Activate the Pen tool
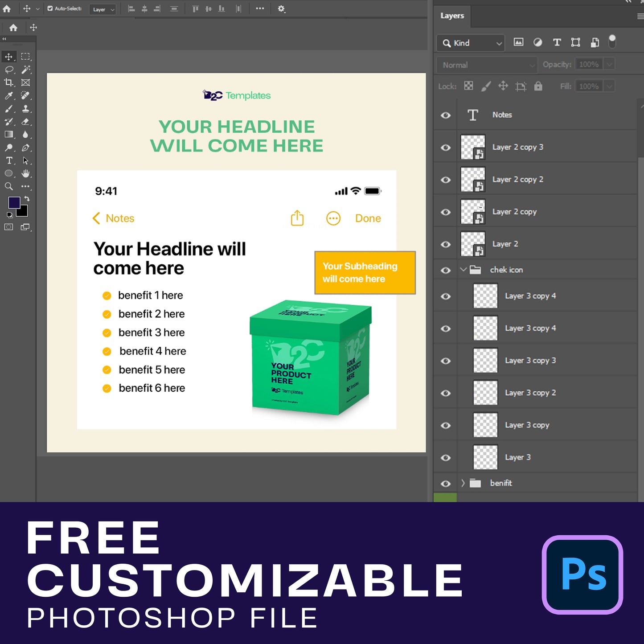This screenshot has height=644, width=644. click(26, 148)
